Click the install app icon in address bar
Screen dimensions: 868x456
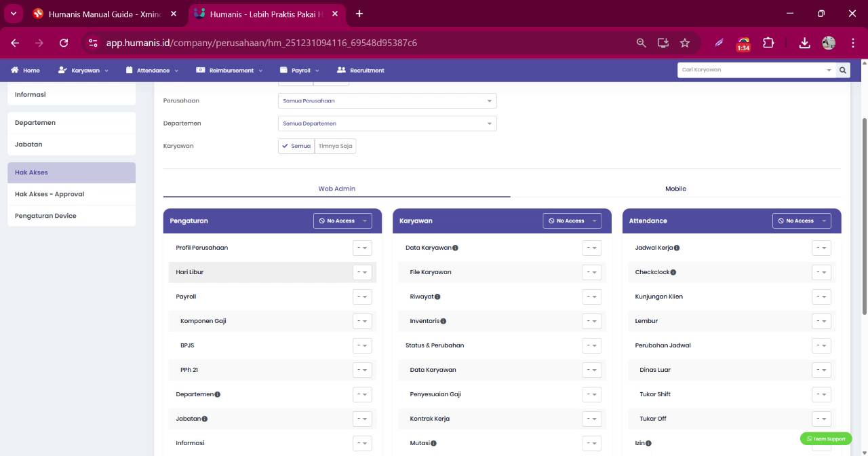663,43
